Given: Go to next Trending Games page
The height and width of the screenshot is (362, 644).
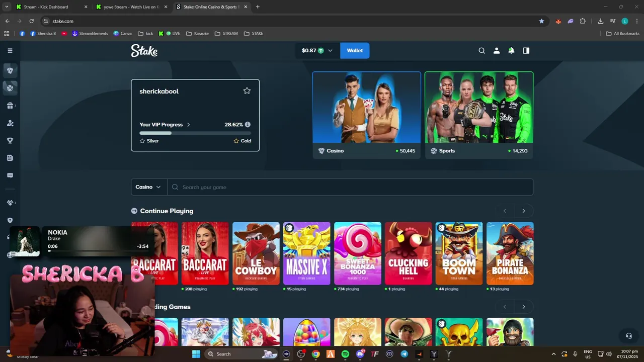Looking at the screenshot, I should 524,307.
